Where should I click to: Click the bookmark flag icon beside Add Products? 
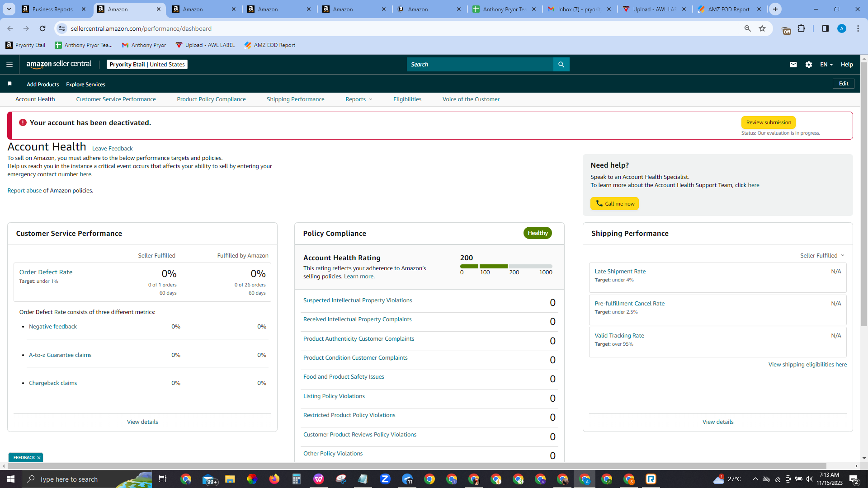[10, 84]
